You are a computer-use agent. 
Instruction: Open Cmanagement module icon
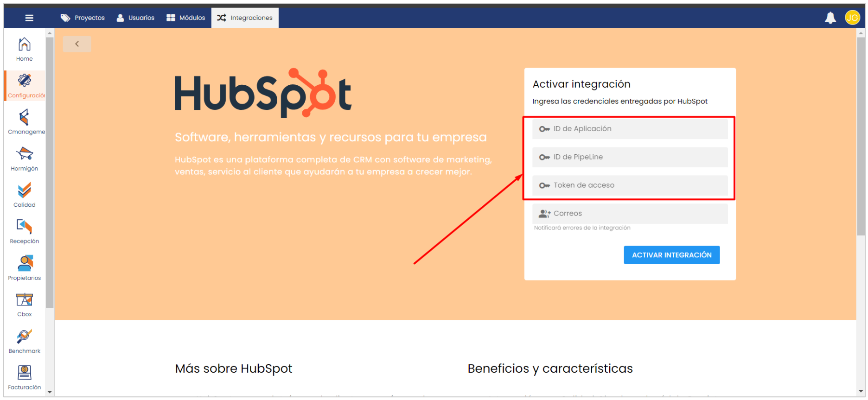tap(25, 122)
